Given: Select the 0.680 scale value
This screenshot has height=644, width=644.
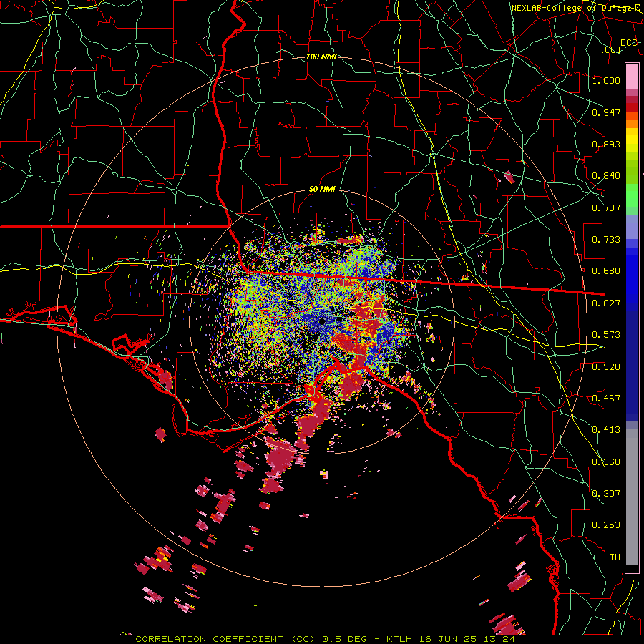Looking at the screenshot, I should tap(606, 271).
